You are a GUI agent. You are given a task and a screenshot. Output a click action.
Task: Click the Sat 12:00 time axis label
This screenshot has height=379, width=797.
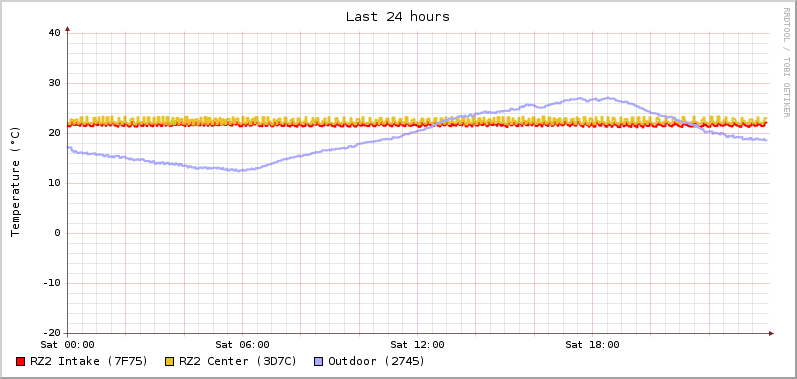(x=417, y=345)
